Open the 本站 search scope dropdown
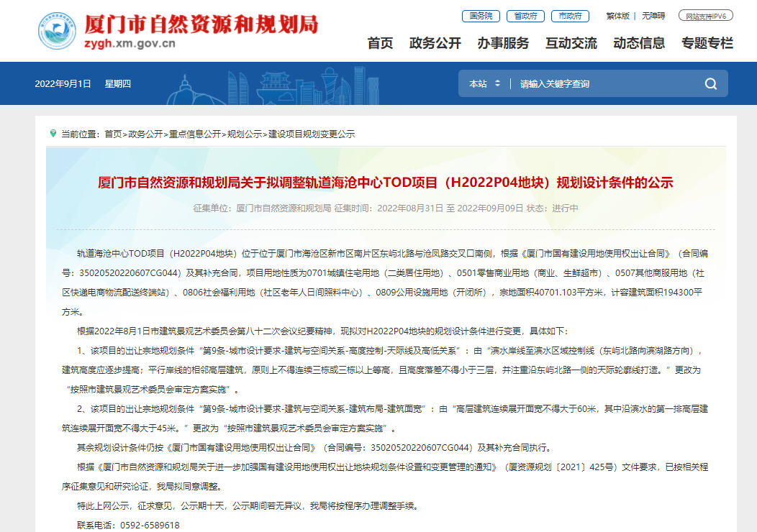Viewport: 757px width, 532px height. coord(485,84)
